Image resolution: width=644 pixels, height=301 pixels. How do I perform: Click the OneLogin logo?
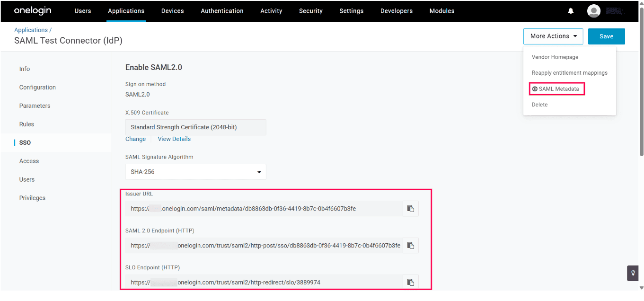coord(33,10)
